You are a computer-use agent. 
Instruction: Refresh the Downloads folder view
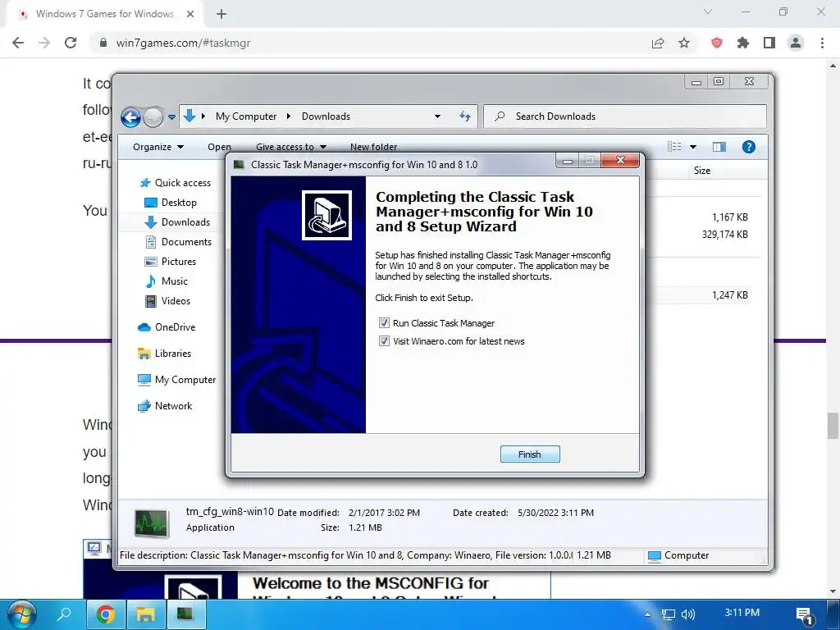(x=464, y=116)
